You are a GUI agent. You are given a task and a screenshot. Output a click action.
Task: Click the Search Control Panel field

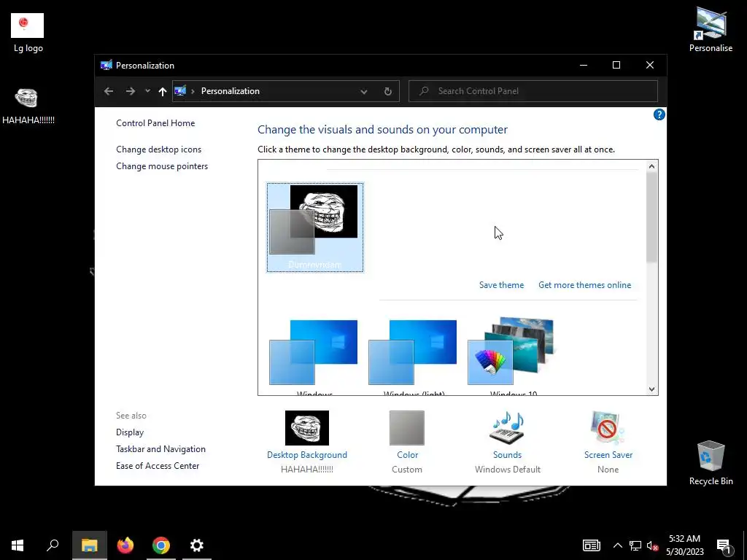tap(533, 91)
